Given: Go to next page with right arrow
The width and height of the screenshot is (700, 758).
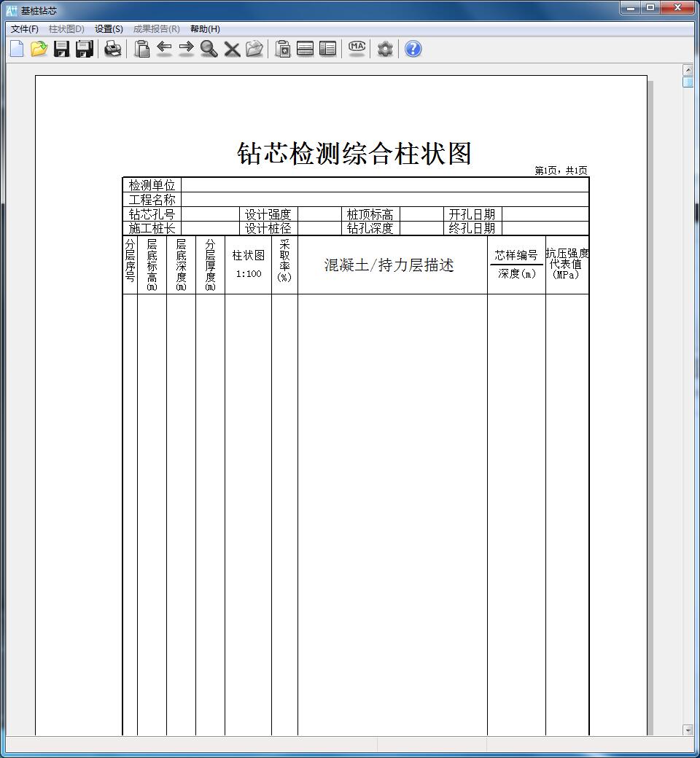Looking at the screenshot, I should click(186, 49).
